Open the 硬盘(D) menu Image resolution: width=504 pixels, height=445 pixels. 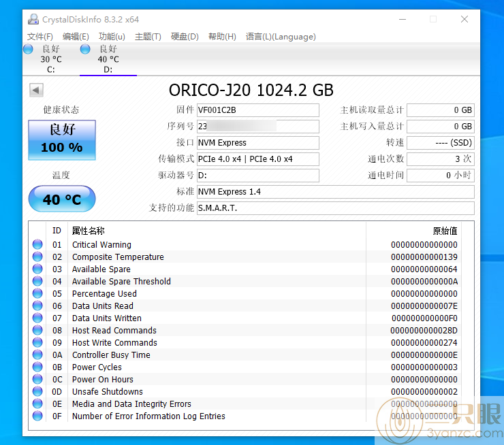click(185, 37)
